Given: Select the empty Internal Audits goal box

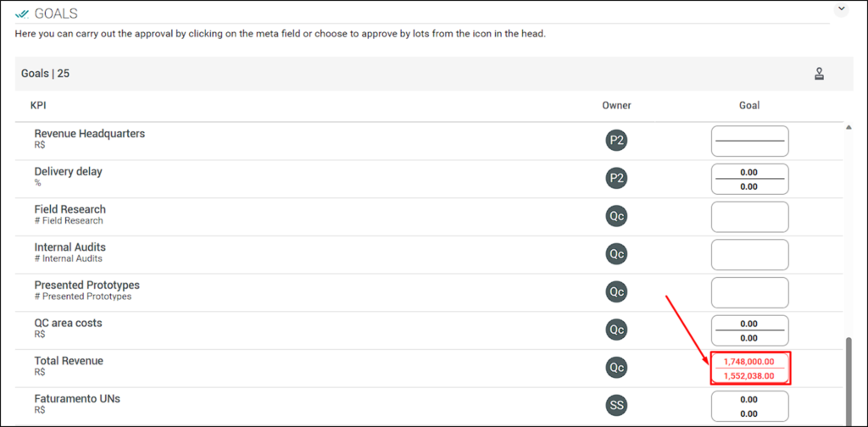Looking at the screenshot, I should coord(750,254).
